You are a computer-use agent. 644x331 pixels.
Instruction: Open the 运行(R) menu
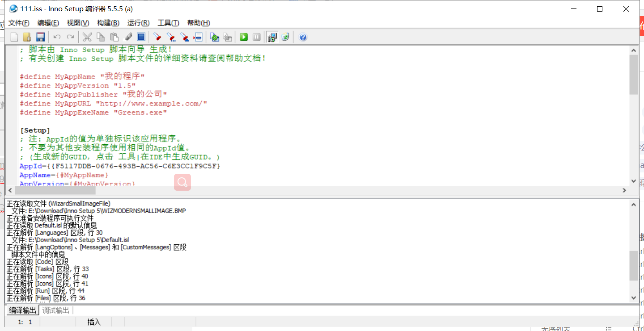click(138, 23)
